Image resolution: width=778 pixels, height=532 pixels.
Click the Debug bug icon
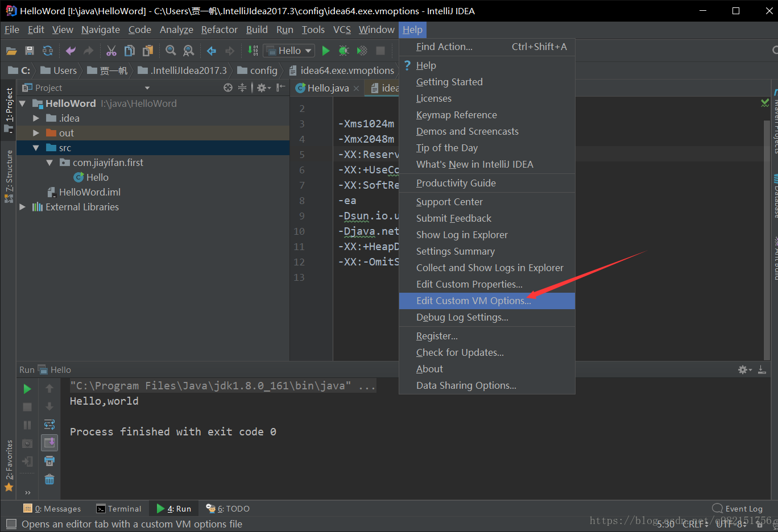344,51
